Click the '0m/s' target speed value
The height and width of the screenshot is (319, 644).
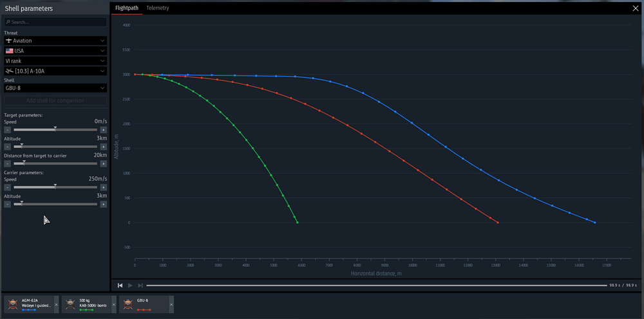100,122
